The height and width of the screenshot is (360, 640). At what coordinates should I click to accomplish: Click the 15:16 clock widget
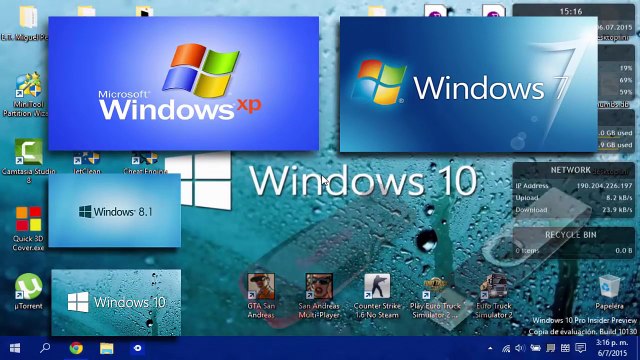[571, 11]
